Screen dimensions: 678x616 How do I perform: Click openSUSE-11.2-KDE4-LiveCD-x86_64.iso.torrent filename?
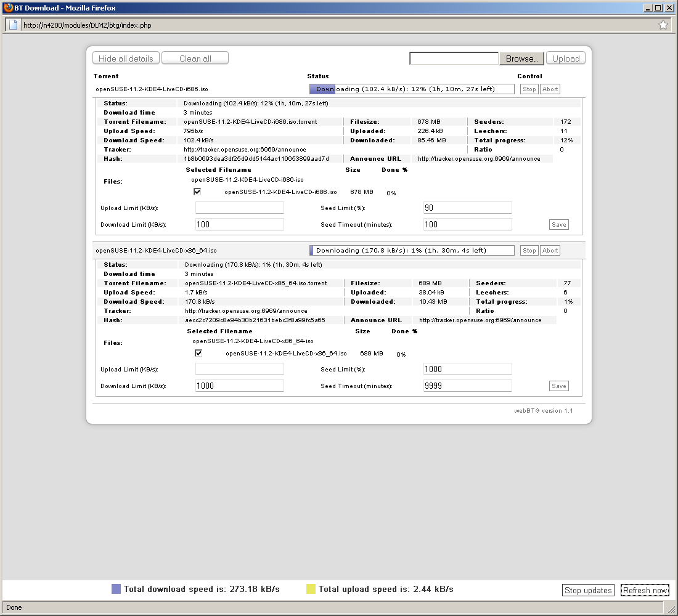click(x=256, y=283)
